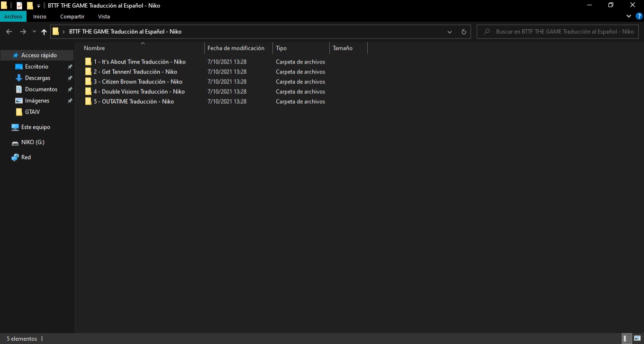
Task: Open Documentos in the sidebar
Action: [41, 90]
